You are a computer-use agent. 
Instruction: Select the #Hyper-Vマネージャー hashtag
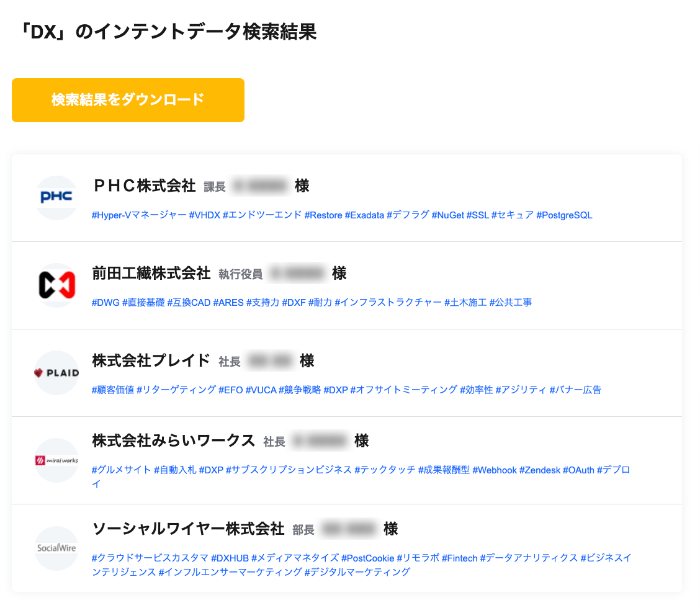[x=139, y=215]
